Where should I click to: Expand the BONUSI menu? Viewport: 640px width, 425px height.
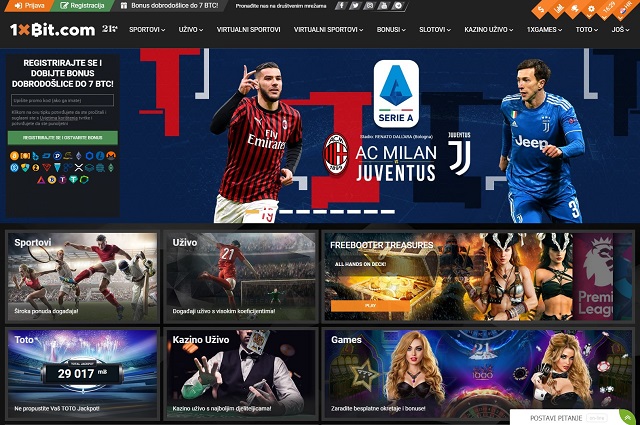391,29
